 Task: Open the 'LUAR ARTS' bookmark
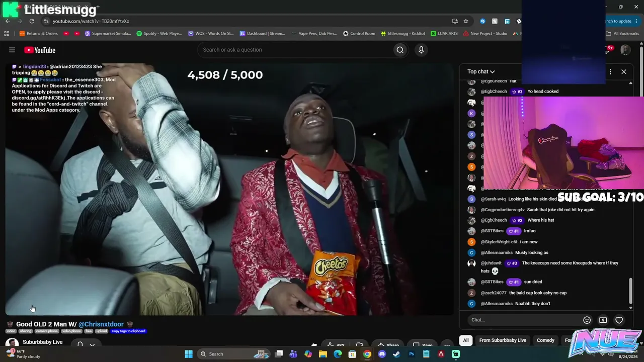pos(444,34)
